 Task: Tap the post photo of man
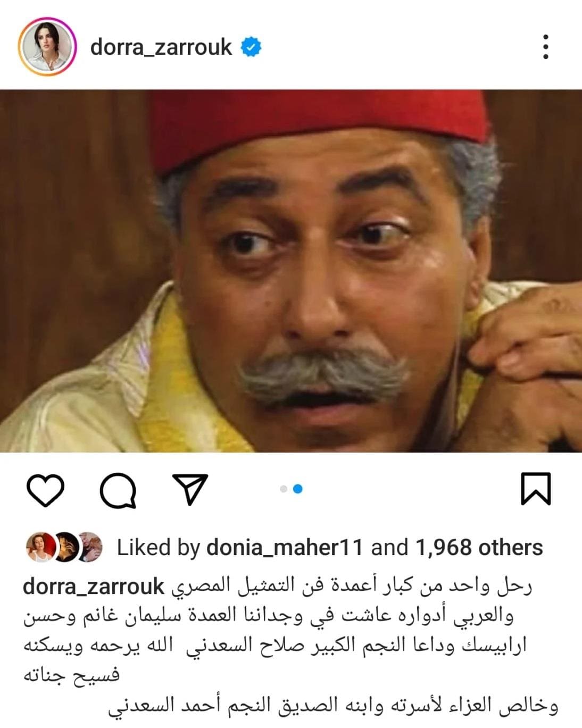tap(291, 271)
